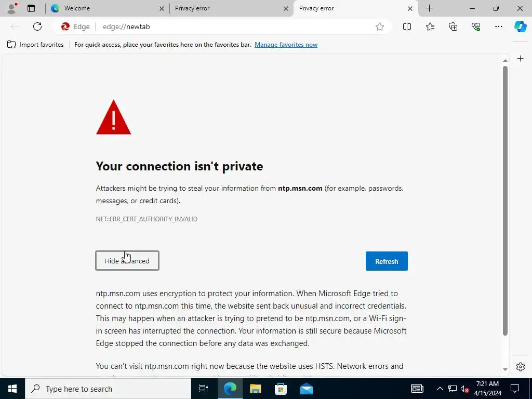This screenshot has width=532, height=399.
Task: Open the Windows Start menu
Action: (12, 389)
